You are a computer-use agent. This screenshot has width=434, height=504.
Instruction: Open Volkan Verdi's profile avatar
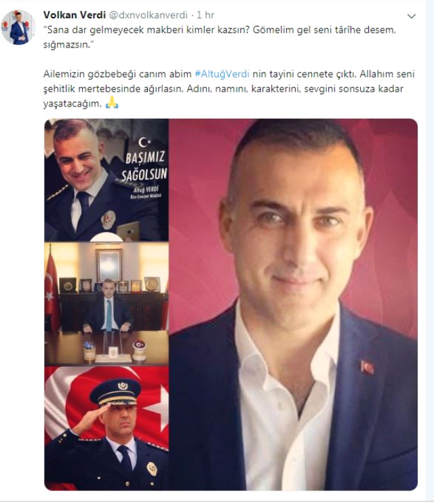pyautogui.click(x=18, y=27)
